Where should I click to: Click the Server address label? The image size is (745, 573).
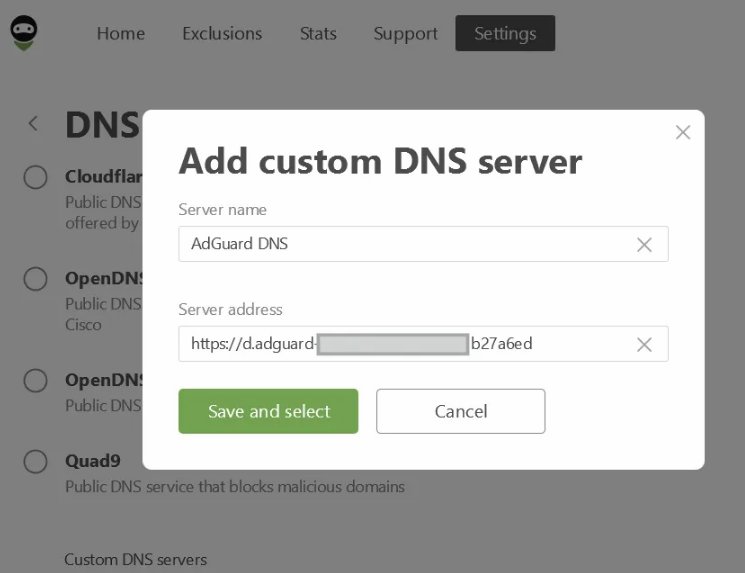(230, 309)
